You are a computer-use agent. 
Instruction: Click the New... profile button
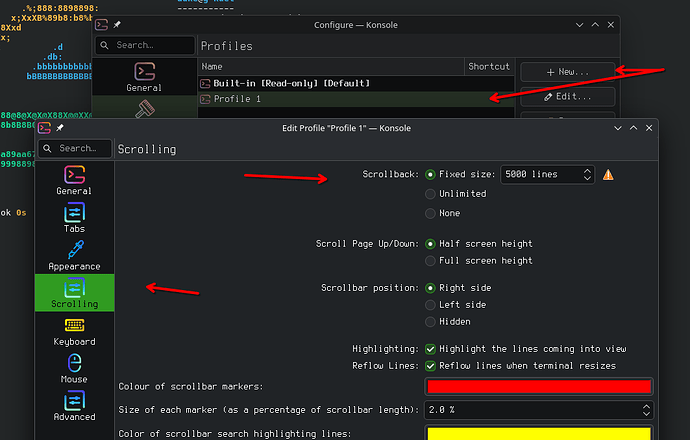coord(567,72)
